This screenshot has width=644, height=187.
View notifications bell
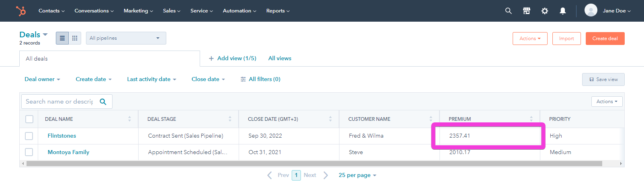(562, 11)
